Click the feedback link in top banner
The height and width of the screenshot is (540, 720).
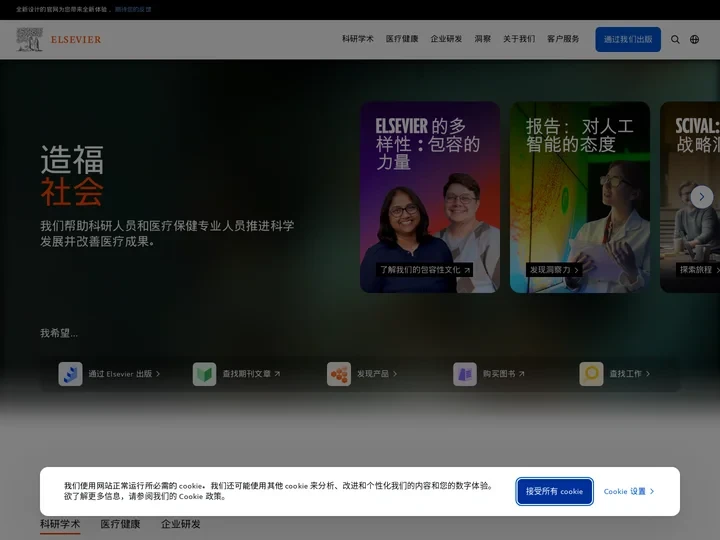[x=133, y=9]
